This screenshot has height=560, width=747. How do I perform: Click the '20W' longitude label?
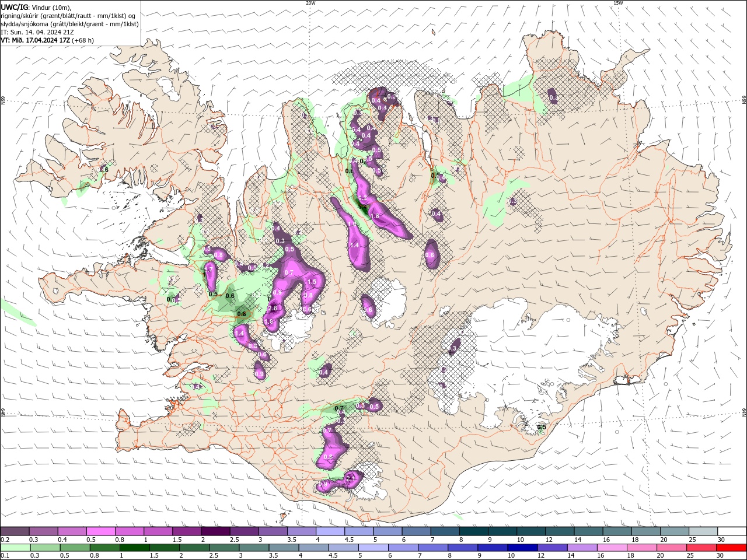point(310,3)
